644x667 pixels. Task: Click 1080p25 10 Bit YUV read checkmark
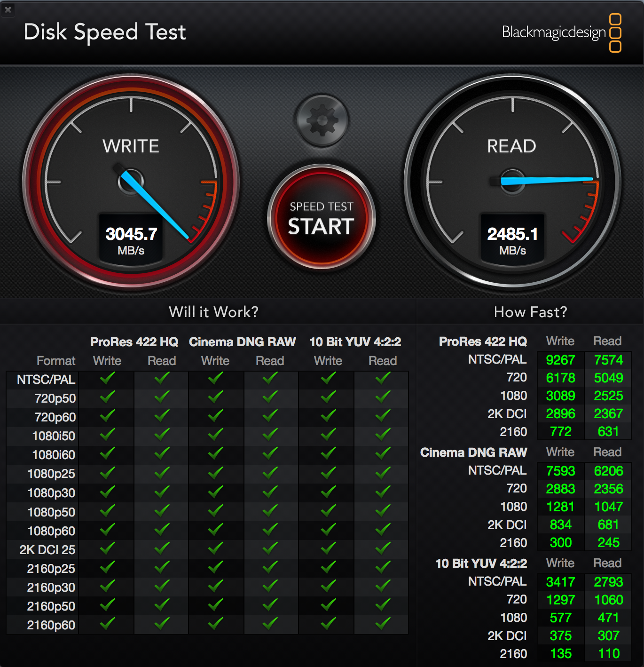(x=383, y=472)
